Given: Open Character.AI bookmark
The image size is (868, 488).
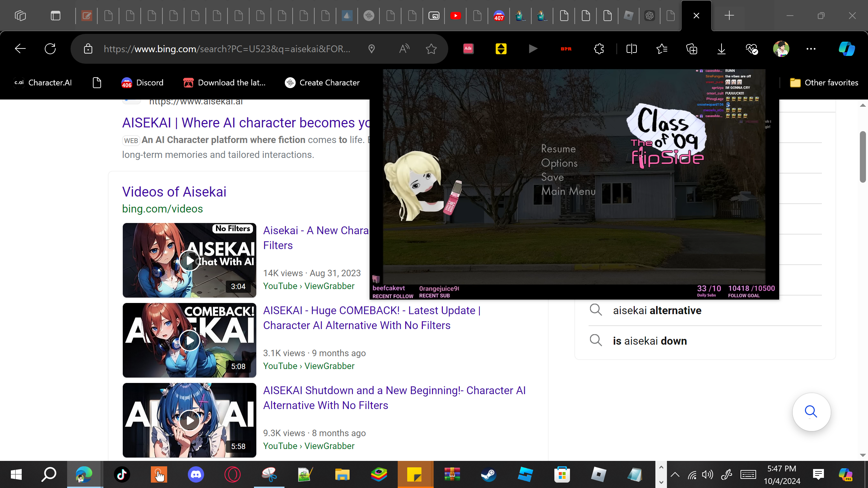Looking at the screenshot, I should pyautogui.click(x=43, y=83).
